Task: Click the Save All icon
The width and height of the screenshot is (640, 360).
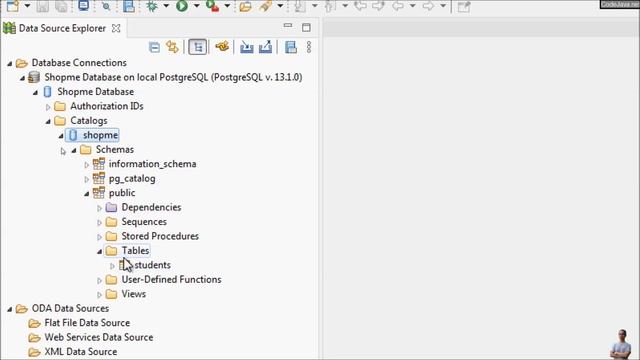Action: [61, 6]
